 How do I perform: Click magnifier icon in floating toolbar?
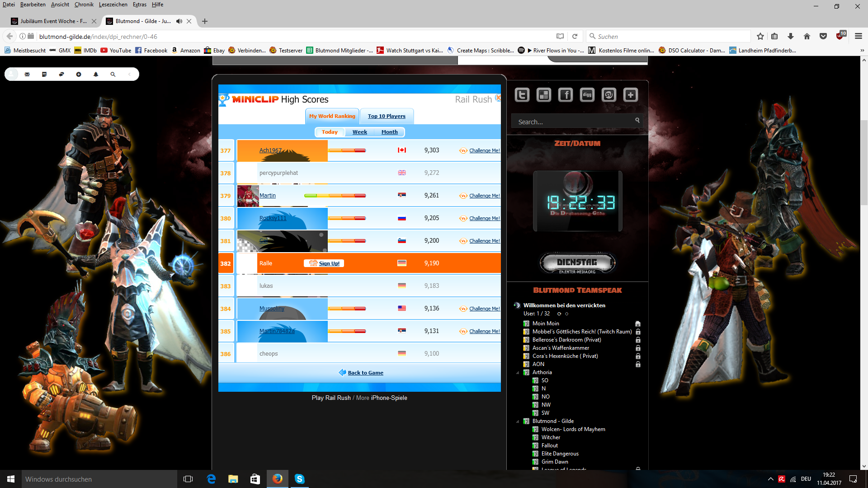tap(113, 74)
